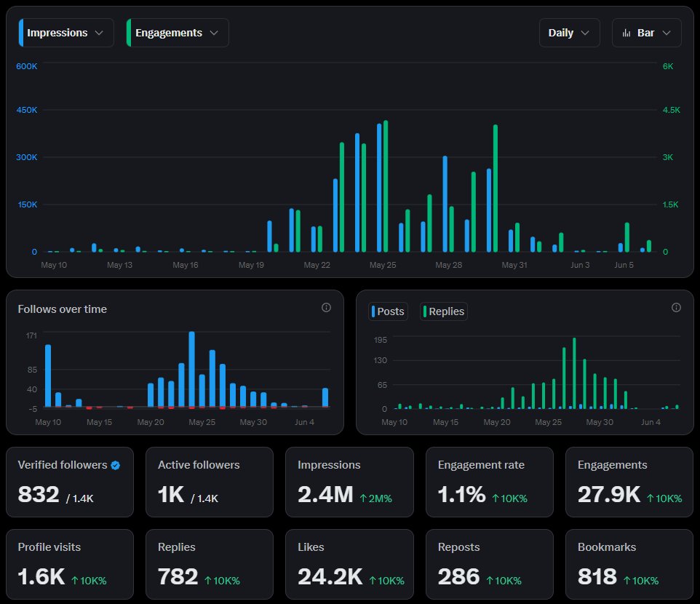This screenshot has height=604, width=700.
Task: Click the '1.1%' engagement rate value
Action: (x=461, y=494)
